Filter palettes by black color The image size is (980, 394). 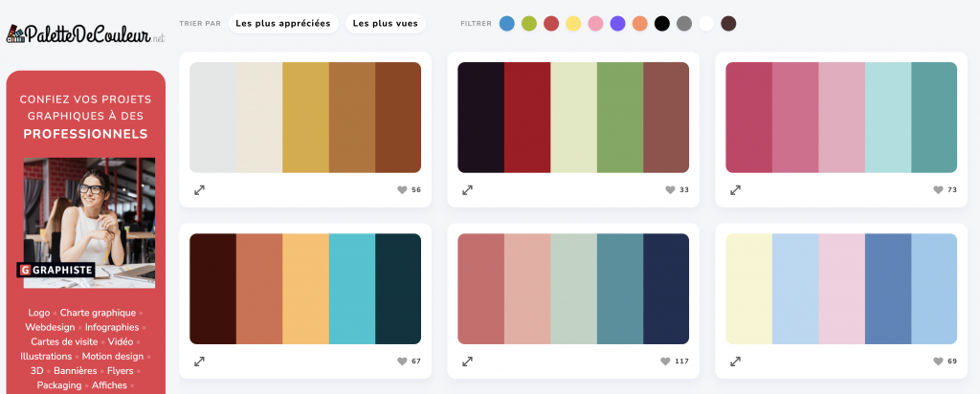pyautogui.click(x=661, y=23)
